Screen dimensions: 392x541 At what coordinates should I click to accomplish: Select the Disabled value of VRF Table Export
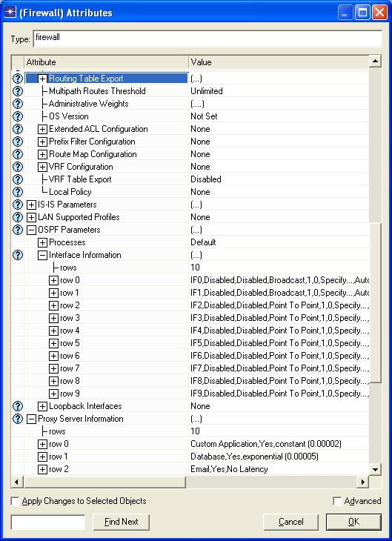[x=206, y=179]
